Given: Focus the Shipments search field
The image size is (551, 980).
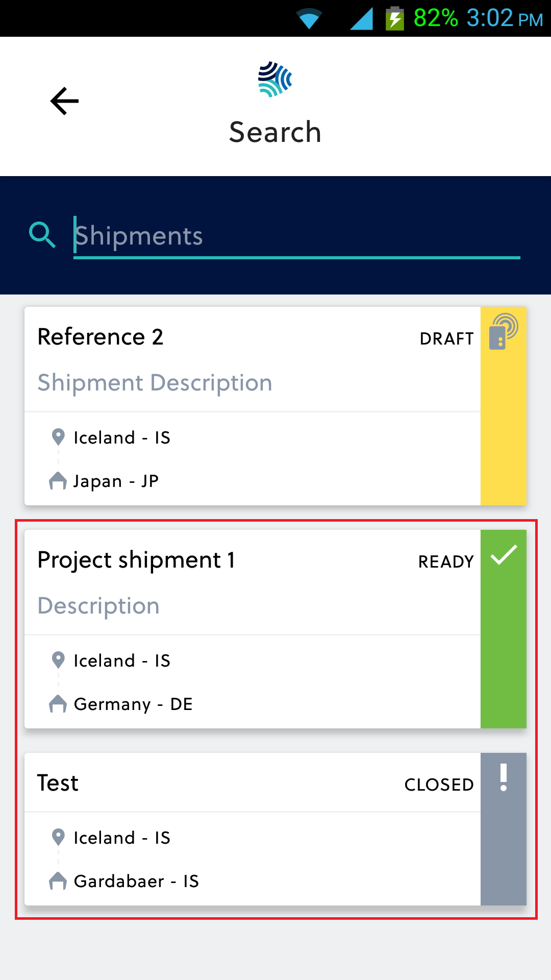Looking at the screenshot, I should coord(296,236).
